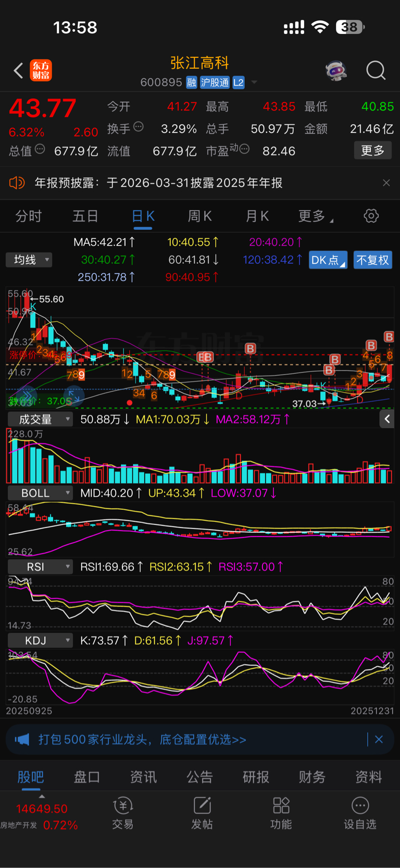
Task: Tap the BOLL MID:40.20 value
Action: click(x=111, y=493)
